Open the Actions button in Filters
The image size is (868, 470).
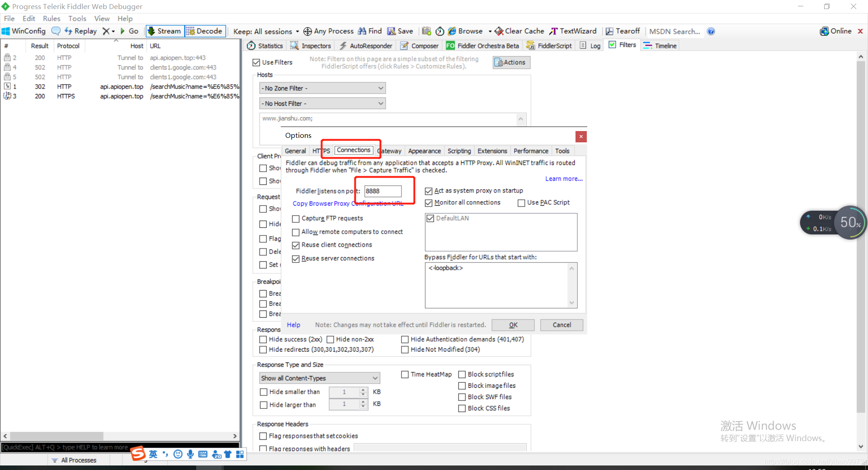[511, 62]
